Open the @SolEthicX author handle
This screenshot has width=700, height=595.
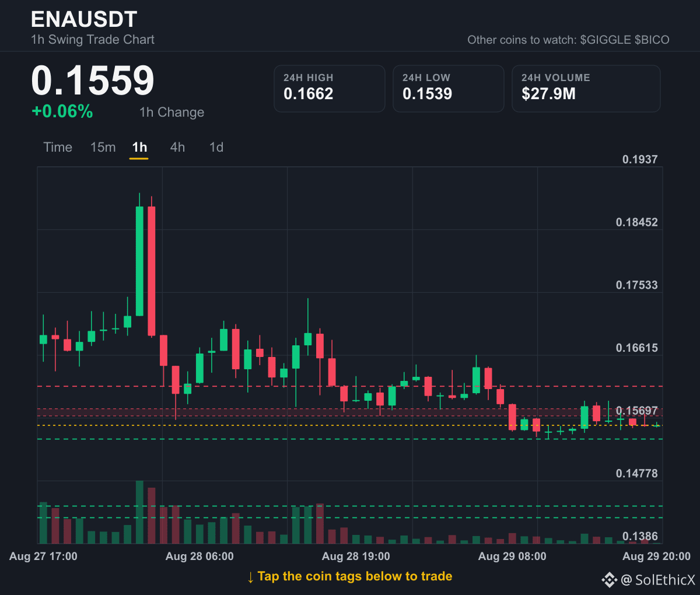coord(658,579)
